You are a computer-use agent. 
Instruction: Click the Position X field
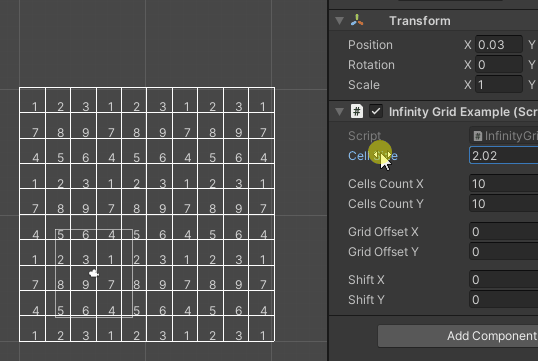pos(499,45)
